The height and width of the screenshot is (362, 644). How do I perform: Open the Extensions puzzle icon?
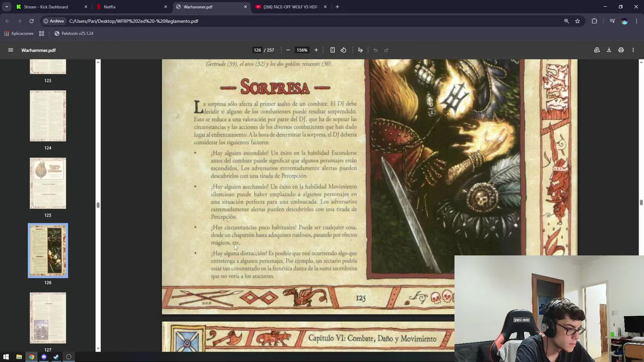[x=595, y=21]
